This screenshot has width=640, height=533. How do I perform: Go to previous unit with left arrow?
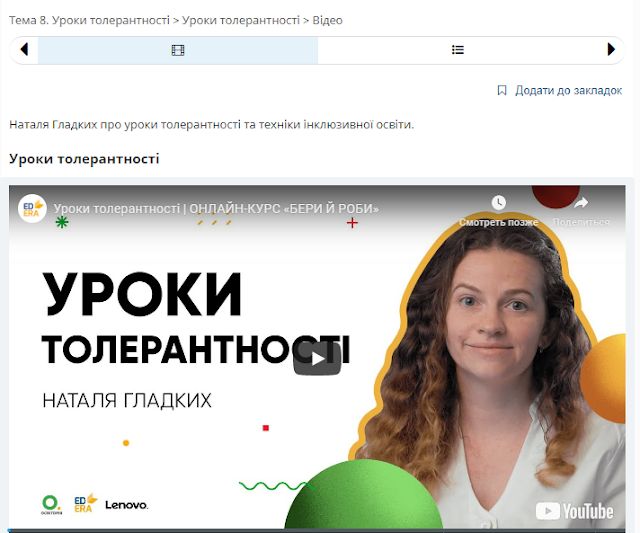[24, 50]
